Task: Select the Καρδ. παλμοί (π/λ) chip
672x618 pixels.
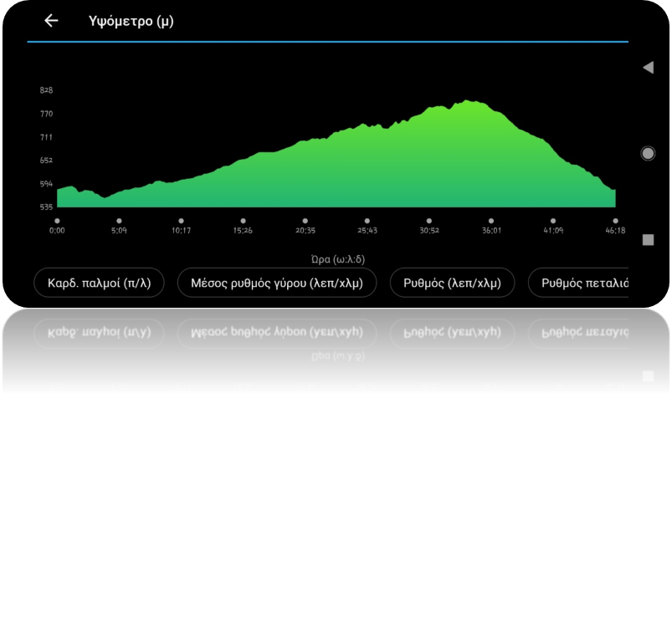Action: 99,283
